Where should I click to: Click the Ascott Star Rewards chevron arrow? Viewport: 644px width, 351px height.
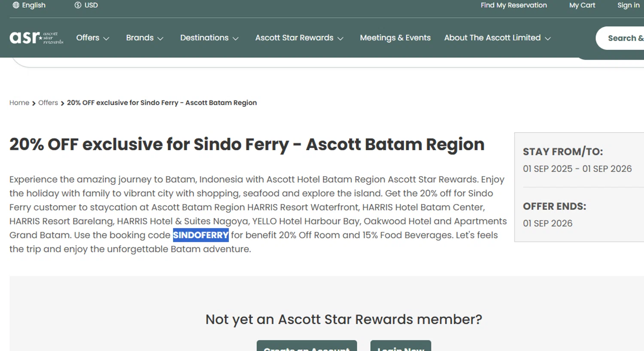(340, 39)
